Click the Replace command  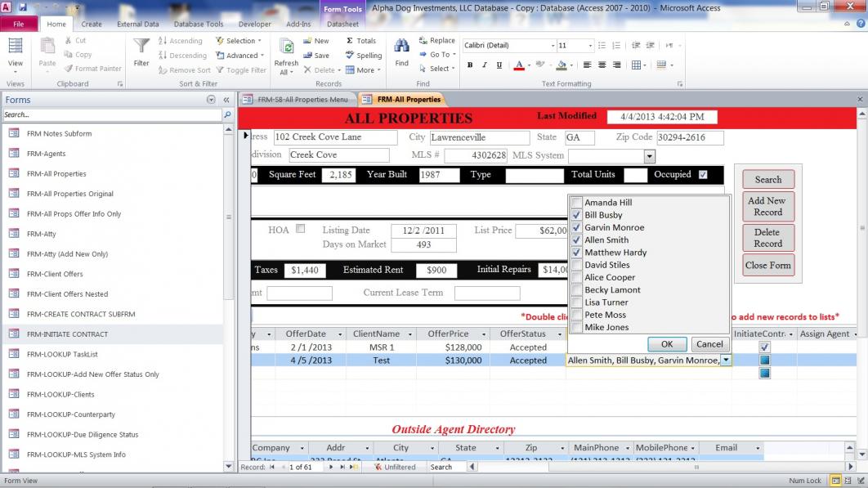(x=436, y=40)
